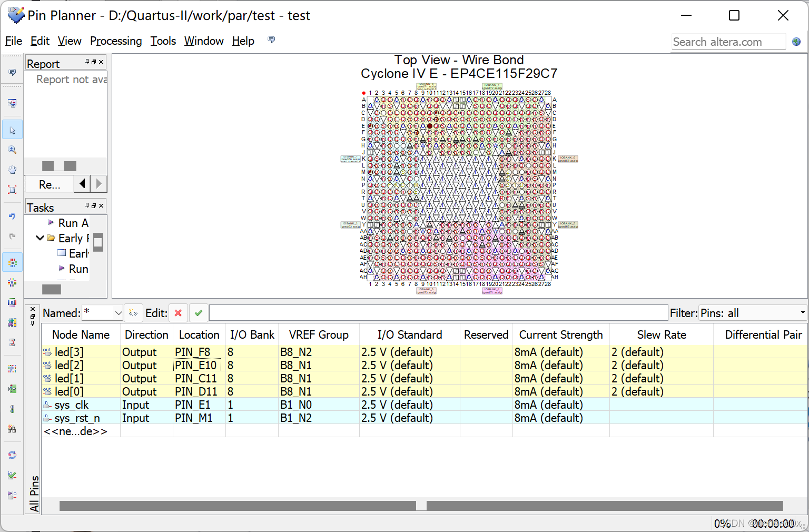
Task: Open the View menu
Action: (70, 41)
